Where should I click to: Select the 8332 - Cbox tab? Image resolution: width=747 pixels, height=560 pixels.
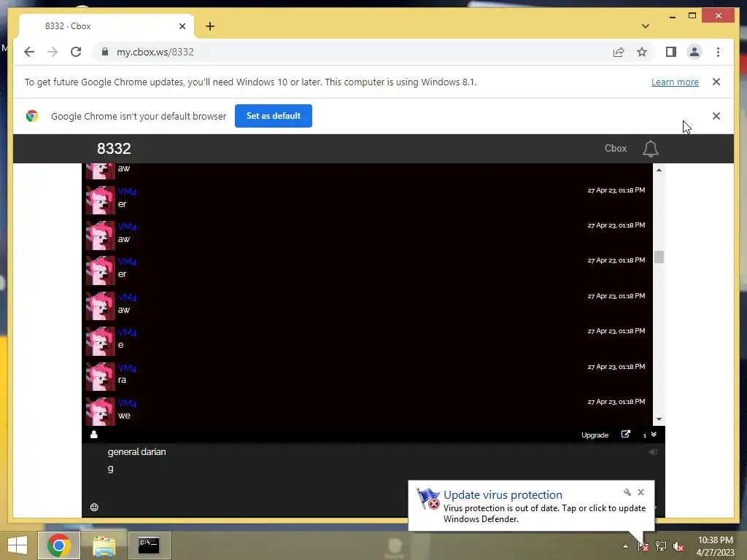pos(107,26)
